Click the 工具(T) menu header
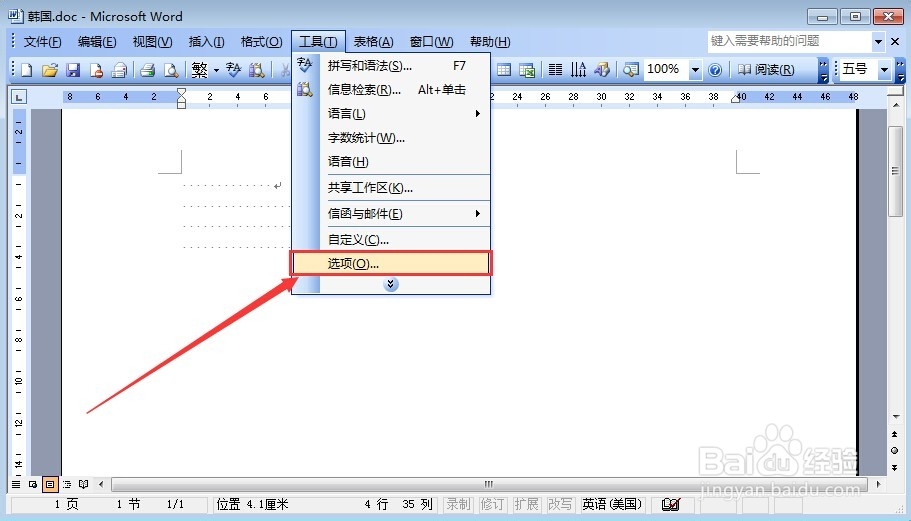This screenshot has width=911, height=521. click(x=318, y=42)
